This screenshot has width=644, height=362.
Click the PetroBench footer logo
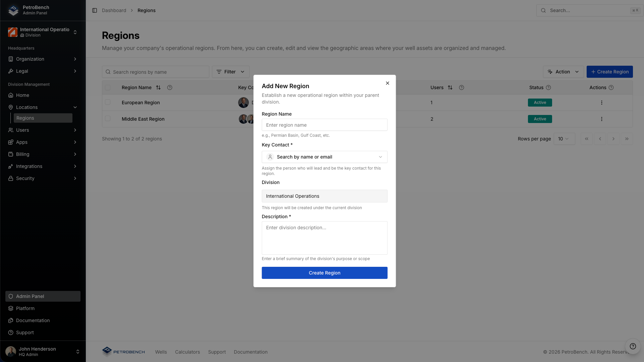click(x=123, y=352)
